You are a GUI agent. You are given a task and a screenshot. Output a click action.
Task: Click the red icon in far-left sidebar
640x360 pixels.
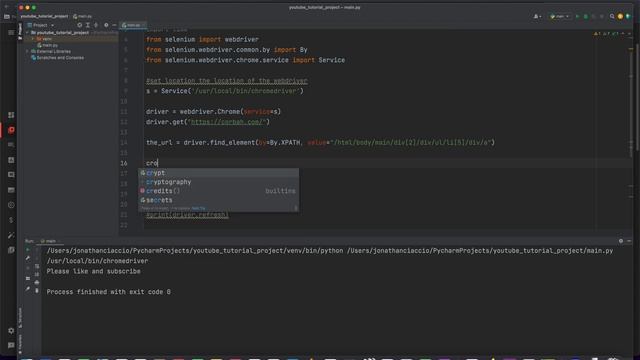point(11,130)
